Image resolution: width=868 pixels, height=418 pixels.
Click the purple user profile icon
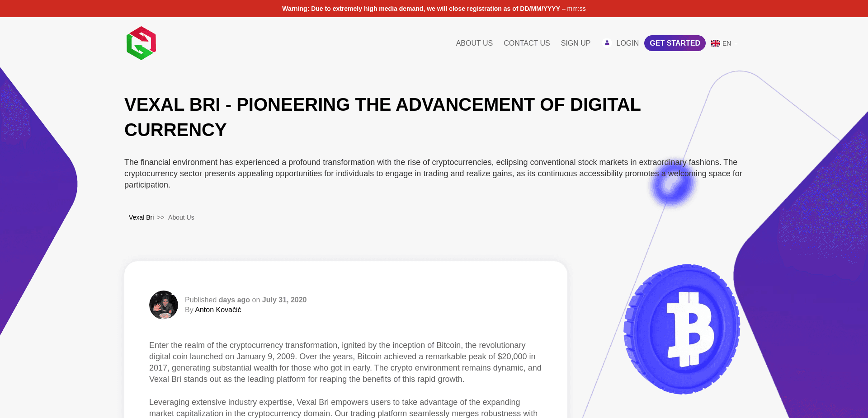[607, 43]
